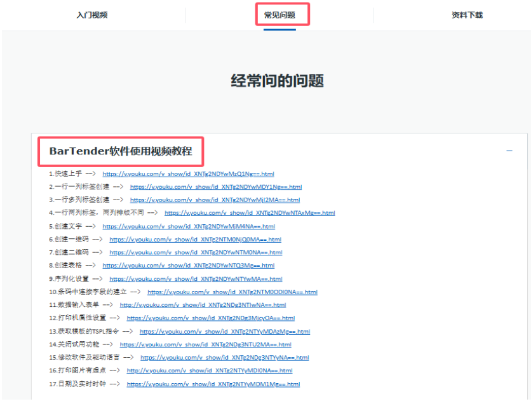Click the label text 9.序列化设置
531x420 pixels.
point(69,279)
